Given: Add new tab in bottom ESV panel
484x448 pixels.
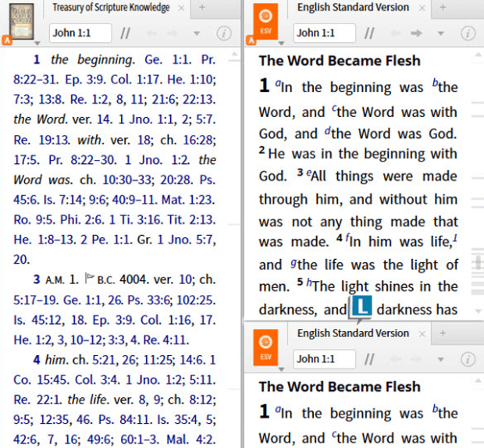Looking at the screenshot, I should [x=443, y=333].
